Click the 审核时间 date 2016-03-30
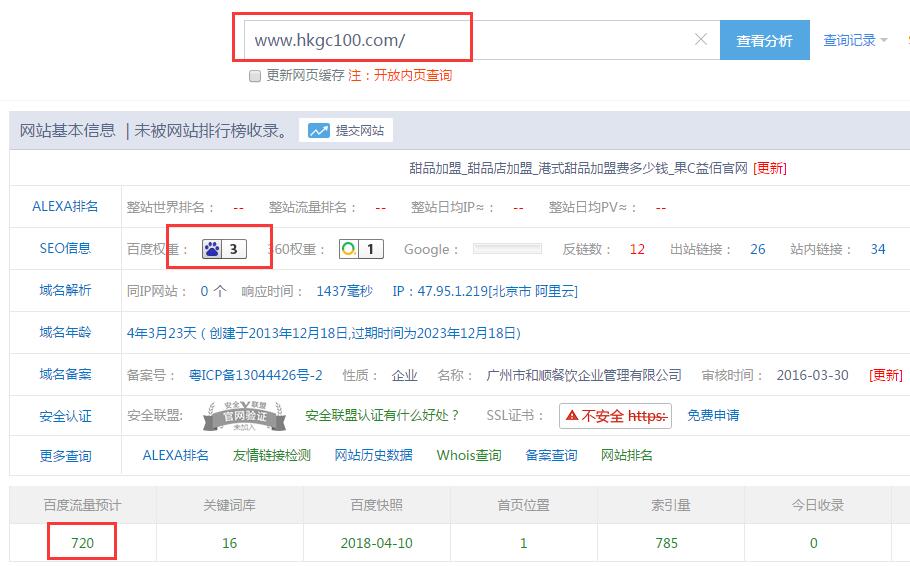Screen dimensions: 910x566 (x=812, y=375)
